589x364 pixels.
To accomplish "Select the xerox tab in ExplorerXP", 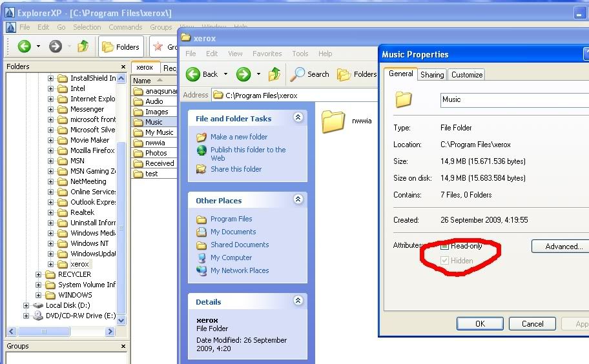I will [145, 67].
